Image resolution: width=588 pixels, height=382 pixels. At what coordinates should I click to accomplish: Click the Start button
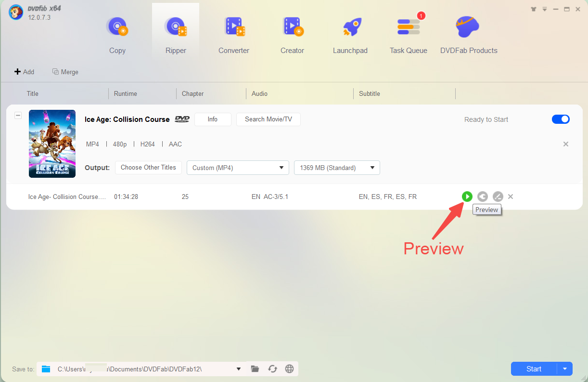(x=534, y=369)
